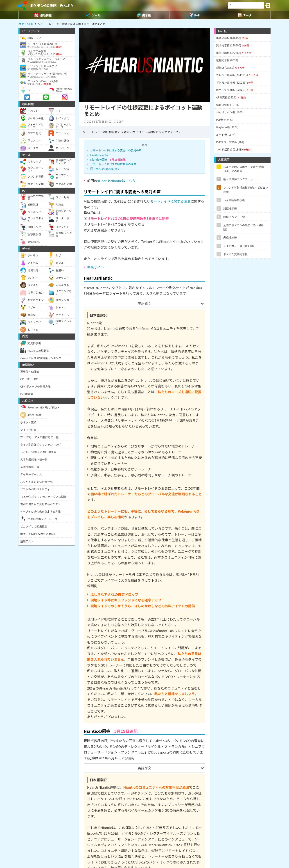The image size is (289, 868).
Task: Jump to HearUsNiantic in the table of contents
Action: click(99, 155)
